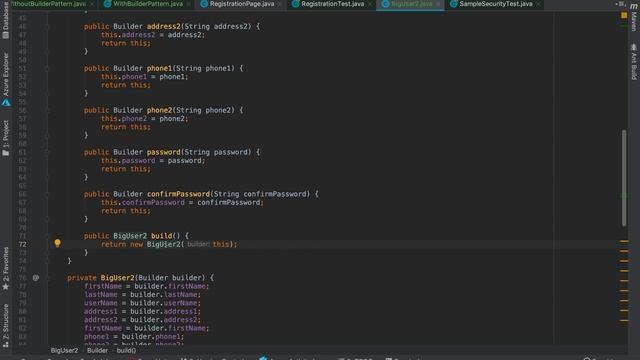Open the Database tool window

tap(6, 20)
